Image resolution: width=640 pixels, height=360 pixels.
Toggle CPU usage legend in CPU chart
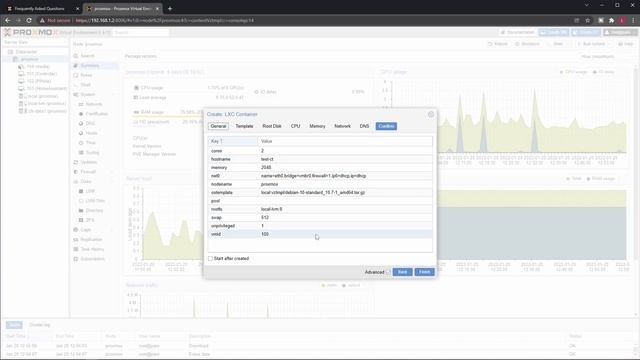[573, 72]
